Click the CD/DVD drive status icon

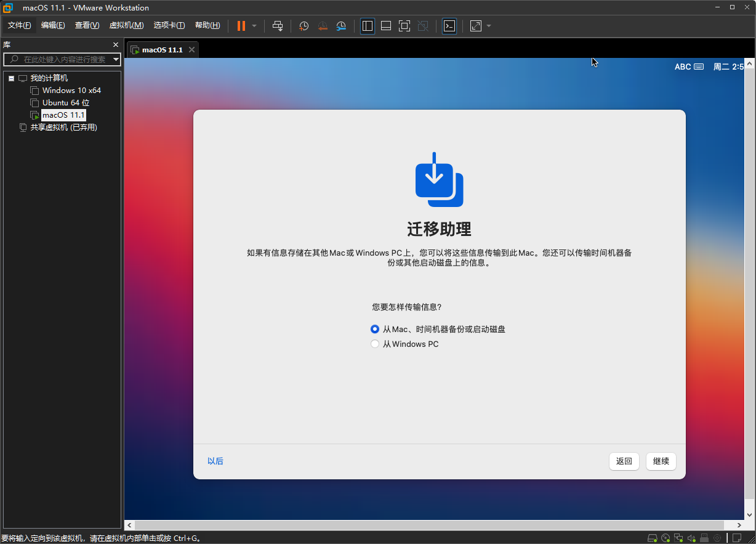[665, 538]
